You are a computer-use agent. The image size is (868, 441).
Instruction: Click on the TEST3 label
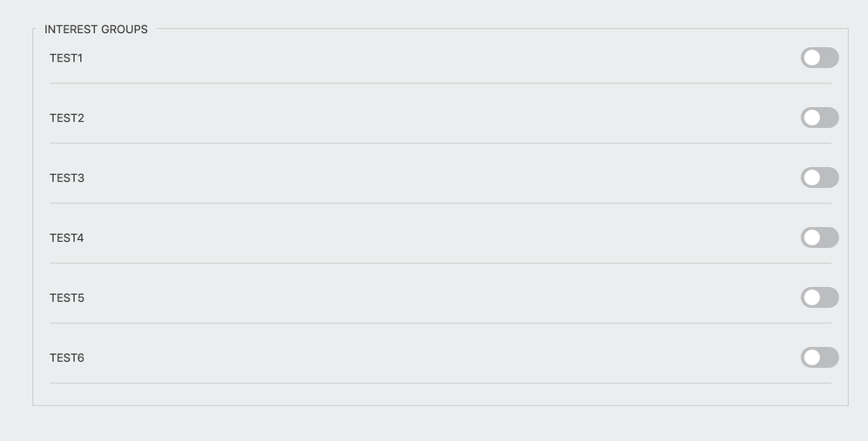pyautogui.click(x=67, y=178)
